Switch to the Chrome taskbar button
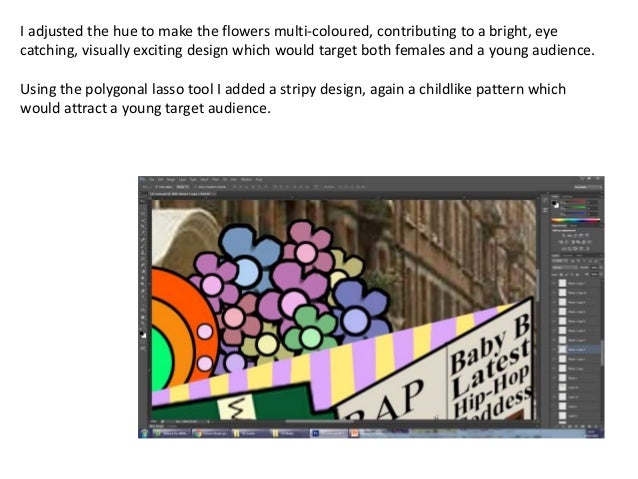This screenshot has height=479, width=638. pos(211,434)
